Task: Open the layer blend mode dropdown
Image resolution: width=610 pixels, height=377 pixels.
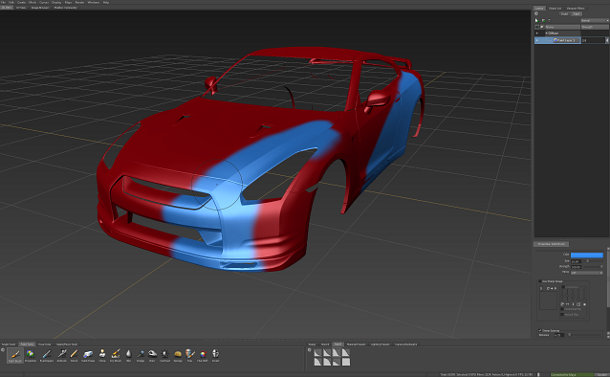Action: (x=595, y=20)
